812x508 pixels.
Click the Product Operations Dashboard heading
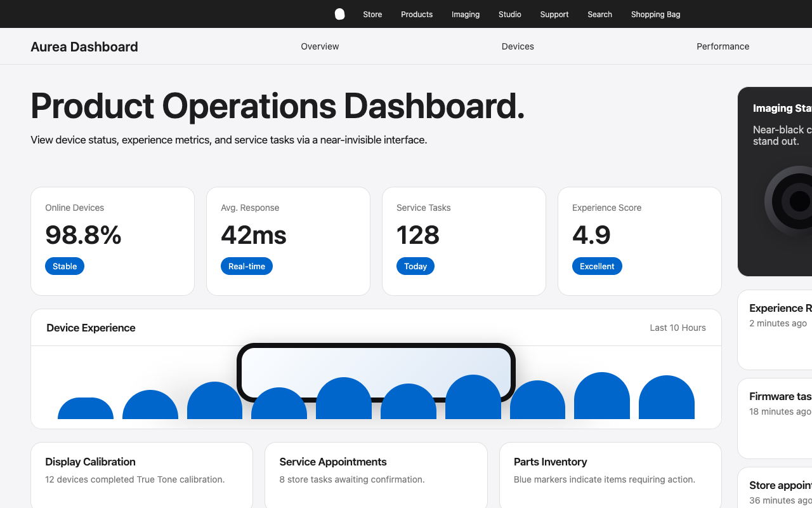click(278, 106)
